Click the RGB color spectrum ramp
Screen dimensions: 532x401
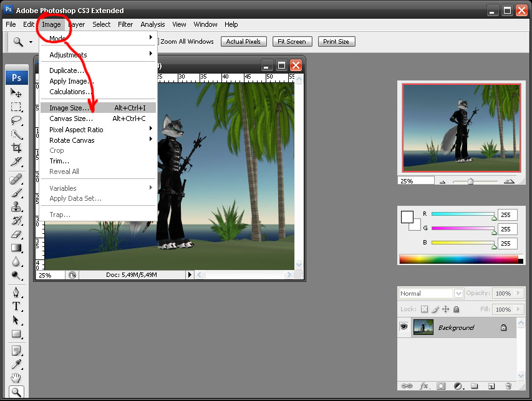pos(458,259)
